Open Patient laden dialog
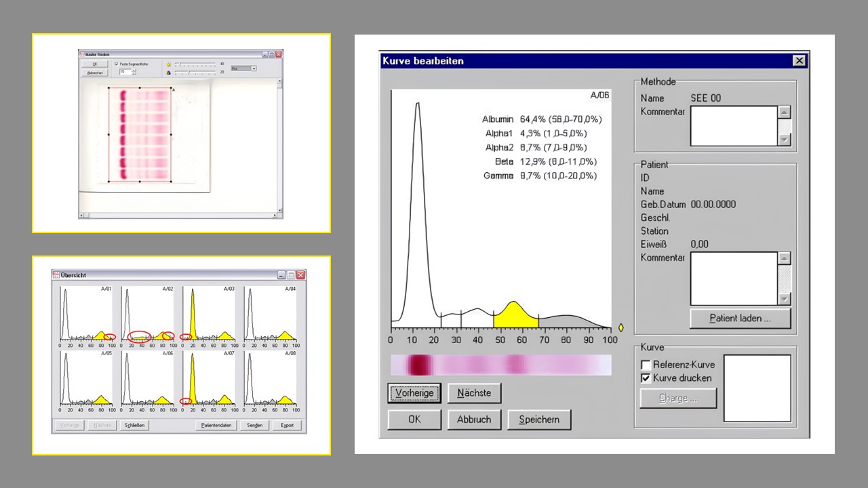This screenshot has width=868, height=488. 740,319
